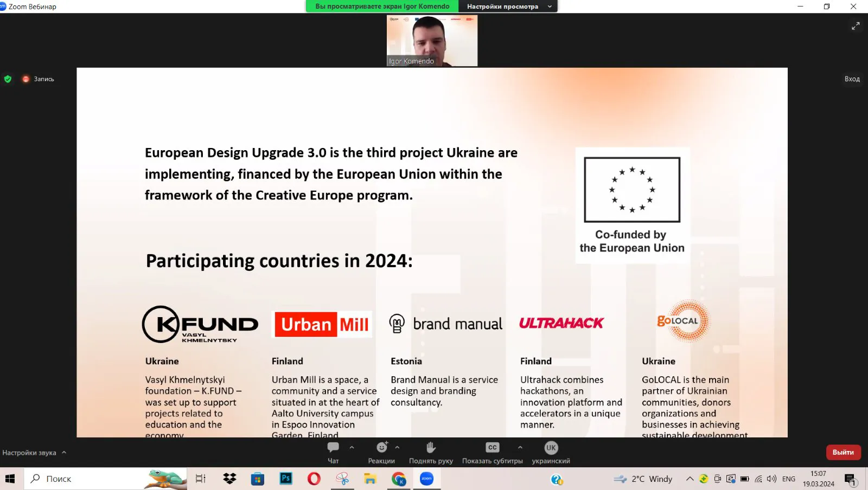Image resolution: width=868 pixels, height=490 pixels.
Task: Click the green-yellow circular tray icon after the chevron
Action: pyautogui.click(x=704, y=479)
